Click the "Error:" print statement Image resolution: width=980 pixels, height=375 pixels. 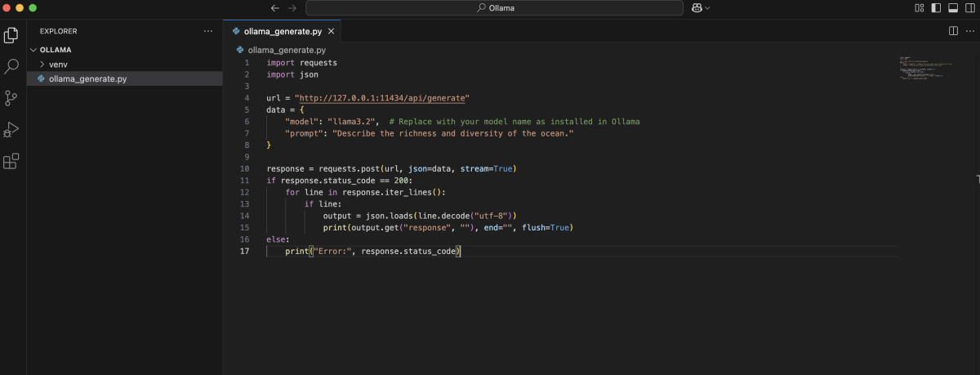[x=373, y=251]
